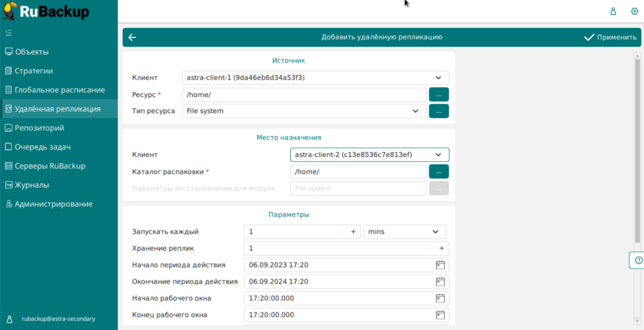This screenshot has width=644, height=330.
Task: Browse for Ресурс with ellipsis button
Action: tap(439, 95)
